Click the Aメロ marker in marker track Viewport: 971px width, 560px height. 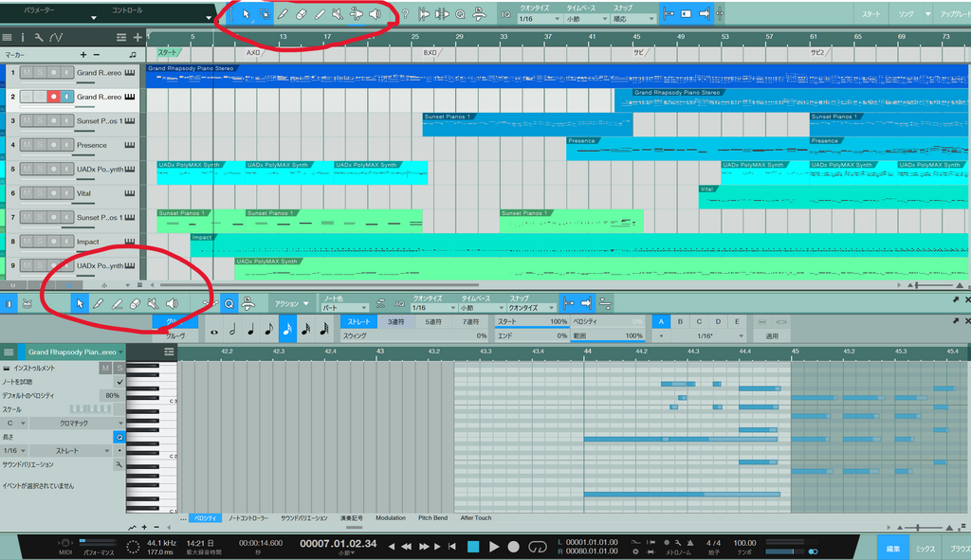pyautogui.click(x=253, y=53)
